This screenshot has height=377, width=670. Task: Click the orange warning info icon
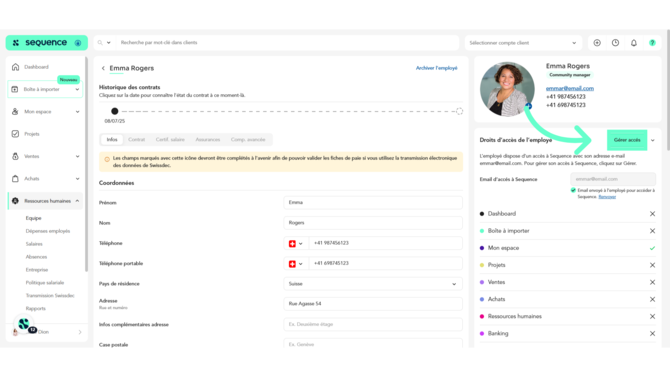[x=107, y=159]
